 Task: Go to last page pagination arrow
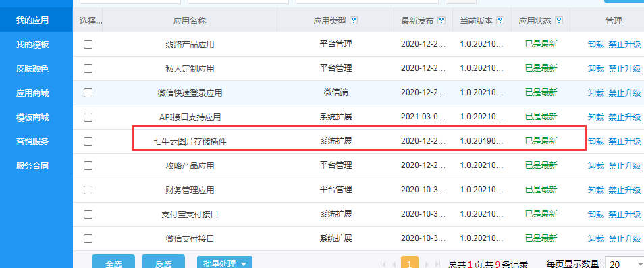(437, 265)
